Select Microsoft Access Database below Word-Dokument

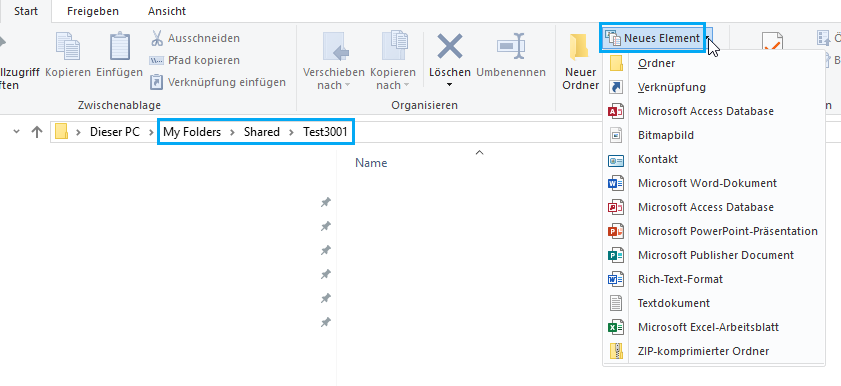coord(713,207)
